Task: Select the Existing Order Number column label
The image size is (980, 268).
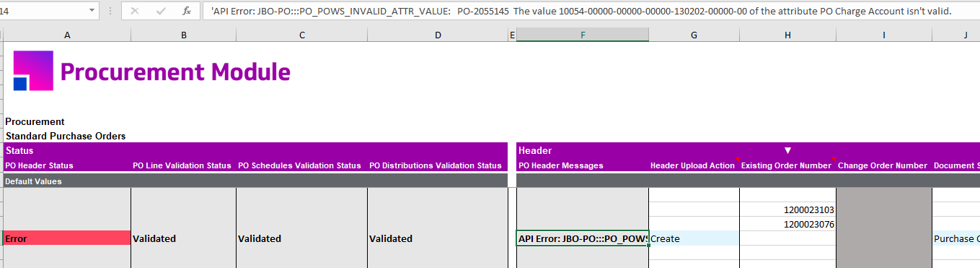Action: click(786, 165)
